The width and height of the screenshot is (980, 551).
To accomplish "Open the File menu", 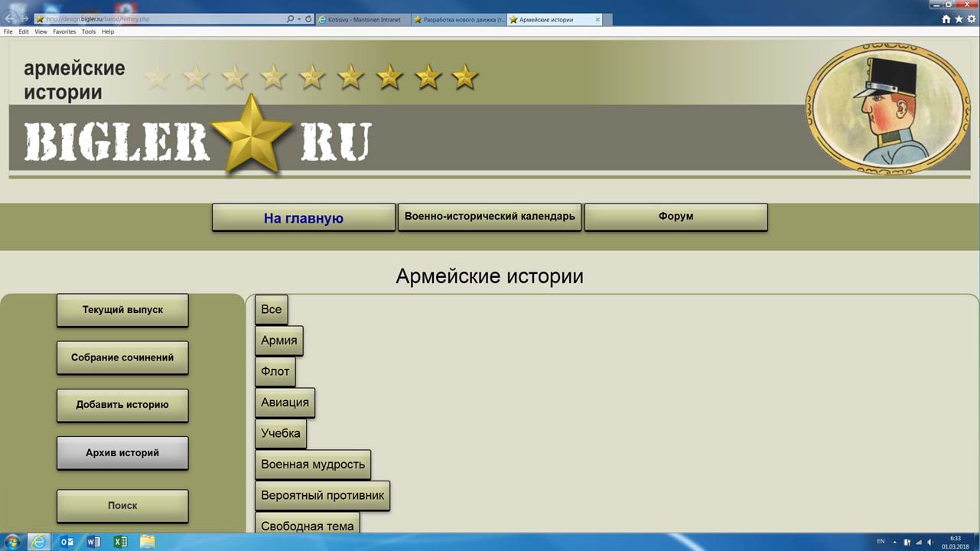I will click(8, 32).
